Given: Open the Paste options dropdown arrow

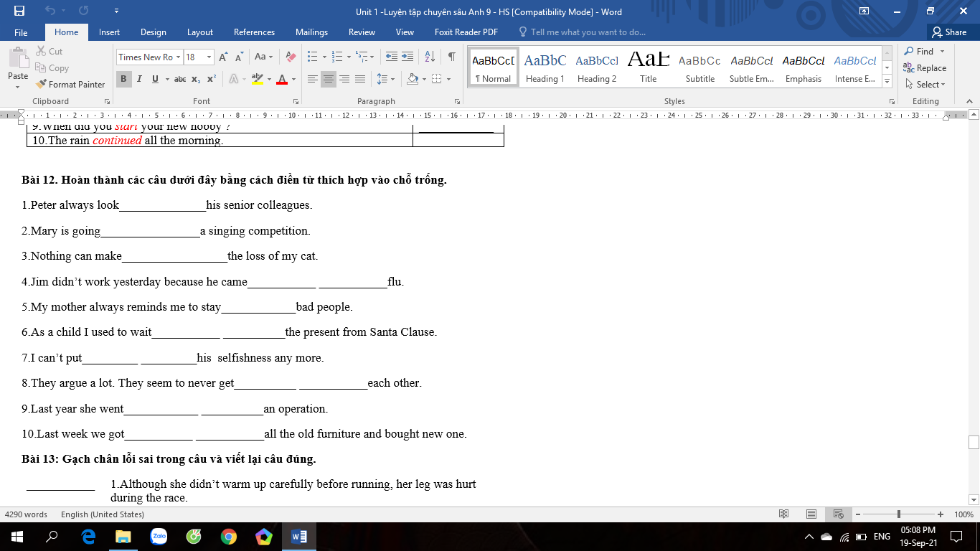Looking at the screenshot, I should coord(18,87).
